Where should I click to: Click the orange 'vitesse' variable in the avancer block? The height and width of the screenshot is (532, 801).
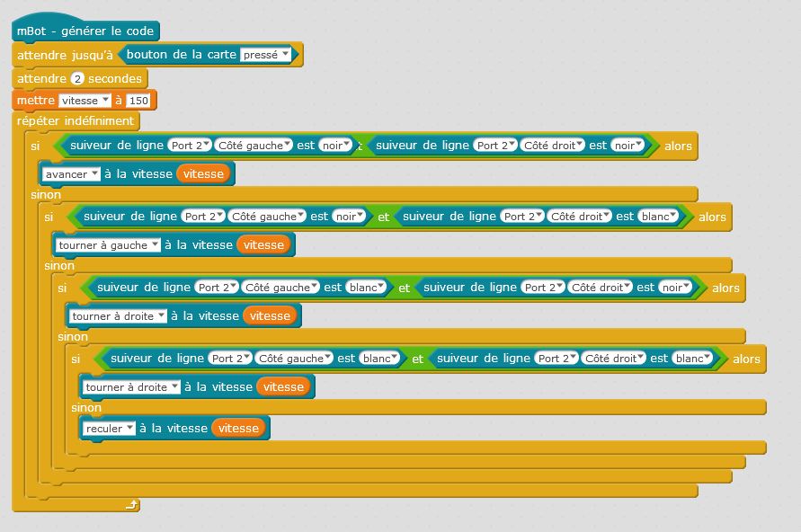coord(203,173)
